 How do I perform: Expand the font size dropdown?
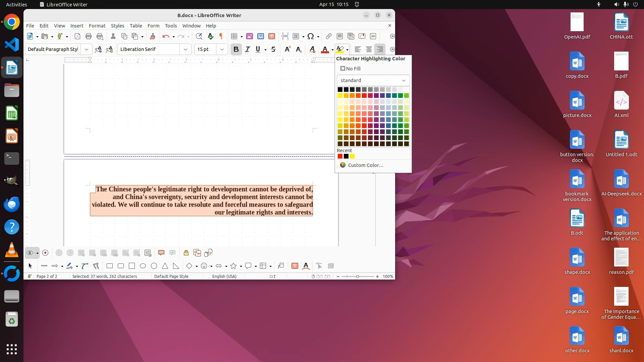(x=222, y=49)
